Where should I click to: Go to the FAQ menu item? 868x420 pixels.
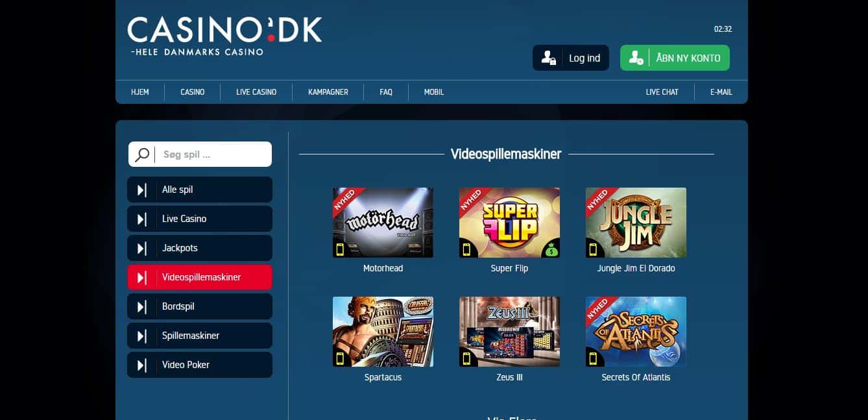click(386, 92)
